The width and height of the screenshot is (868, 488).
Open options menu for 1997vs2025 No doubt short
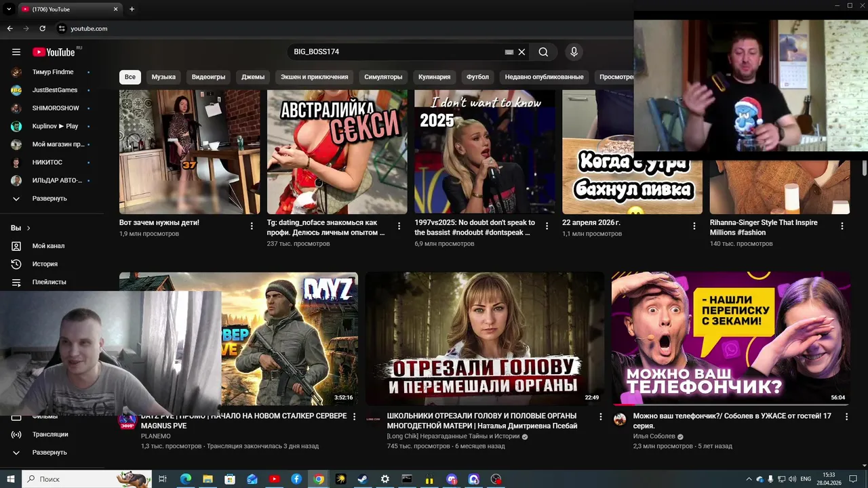(x=547, y=226)
